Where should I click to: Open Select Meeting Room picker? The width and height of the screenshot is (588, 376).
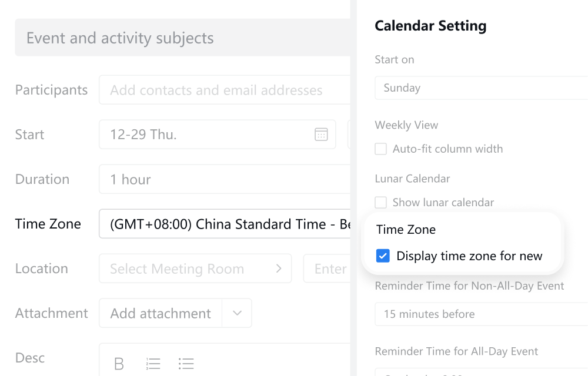(195, 268)
